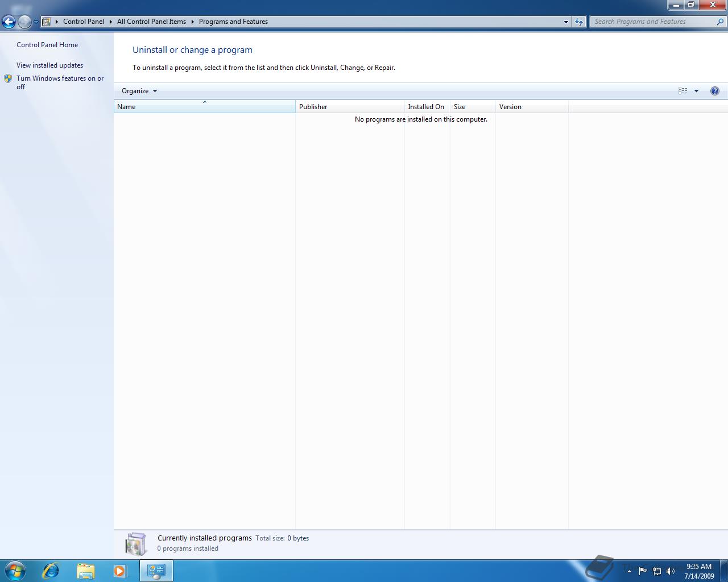Sort by Size column header
The width and height of the screenshot is (728, 582).
pyautogui.click(x=473, y=107)
